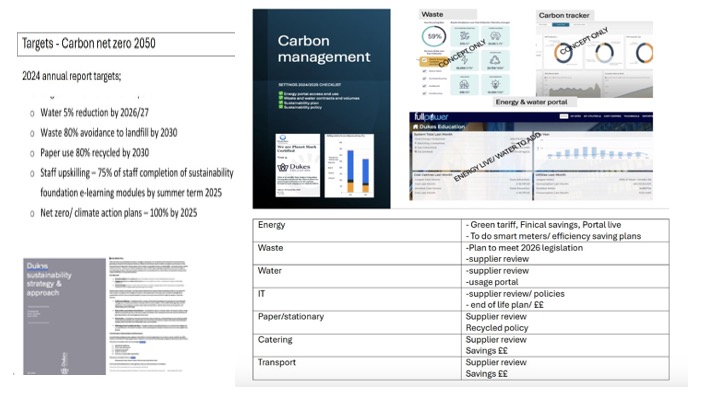Open the blue and orange bar chart thumbnail
This screenshot has height=405, width=720.
pyautogui.click(x=349, y=166)
